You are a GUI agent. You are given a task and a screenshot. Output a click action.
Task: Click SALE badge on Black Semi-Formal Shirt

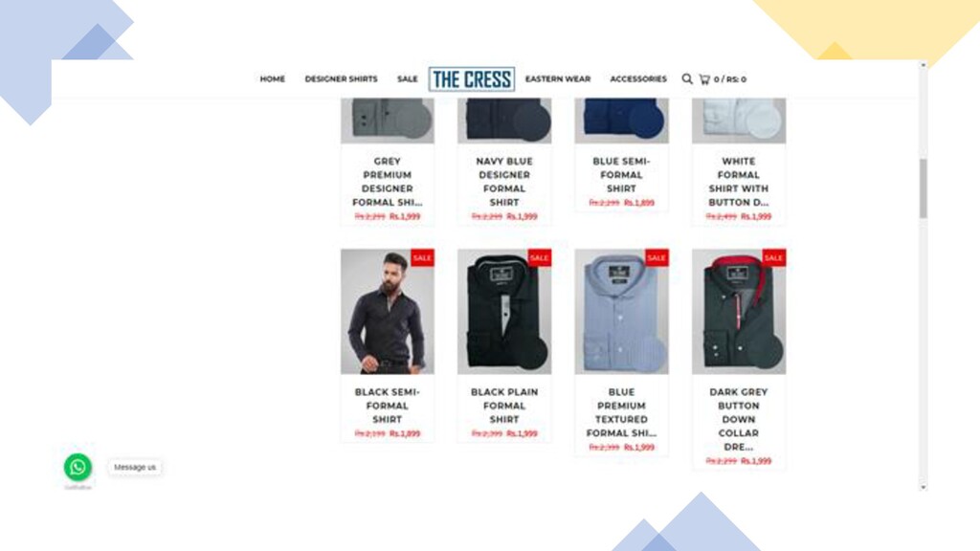[x=422, y=257]
